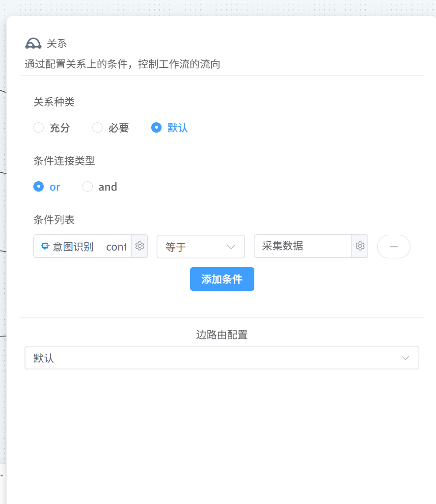Select the 充分 relation type

(38, 127)
